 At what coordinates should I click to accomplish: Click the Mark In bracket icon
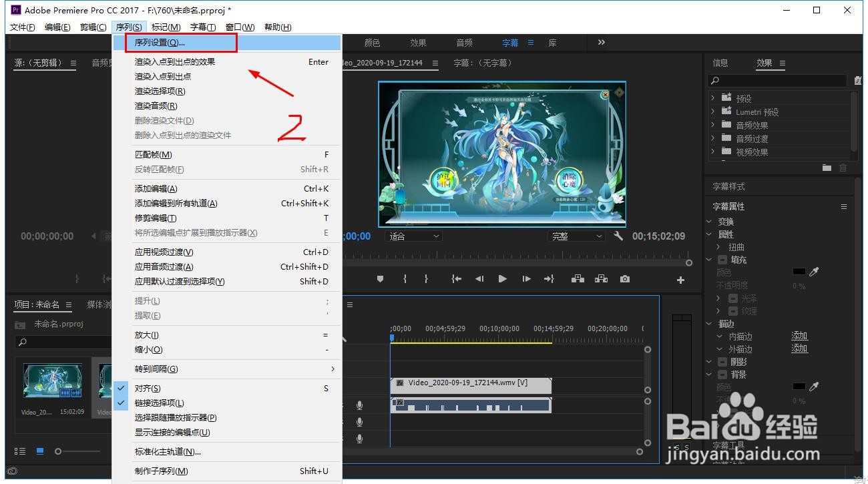[x=405, y=279]
